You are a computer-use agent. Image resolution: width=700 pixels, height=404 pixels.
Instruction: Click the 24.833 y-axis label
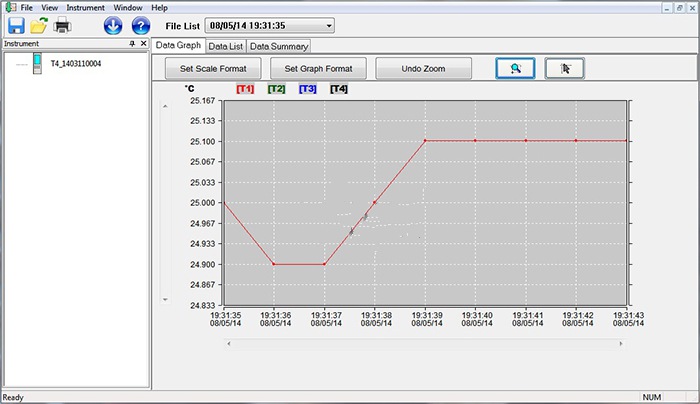click(x=203, y=306)
